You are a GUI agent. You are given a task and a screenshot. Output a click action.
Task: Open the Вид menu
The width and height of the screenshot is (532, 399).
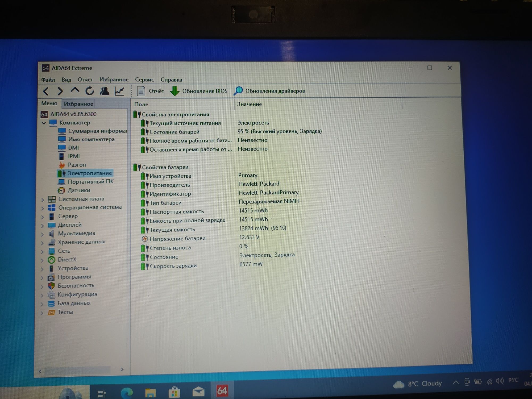pyautogui.click(x=66, y=80)
